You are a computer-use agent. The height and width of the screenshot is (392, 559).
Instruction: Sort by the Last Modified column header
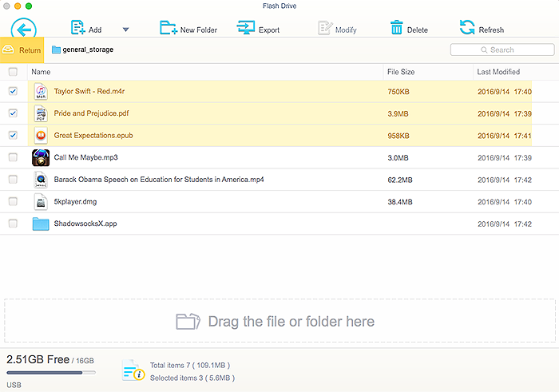498,72
